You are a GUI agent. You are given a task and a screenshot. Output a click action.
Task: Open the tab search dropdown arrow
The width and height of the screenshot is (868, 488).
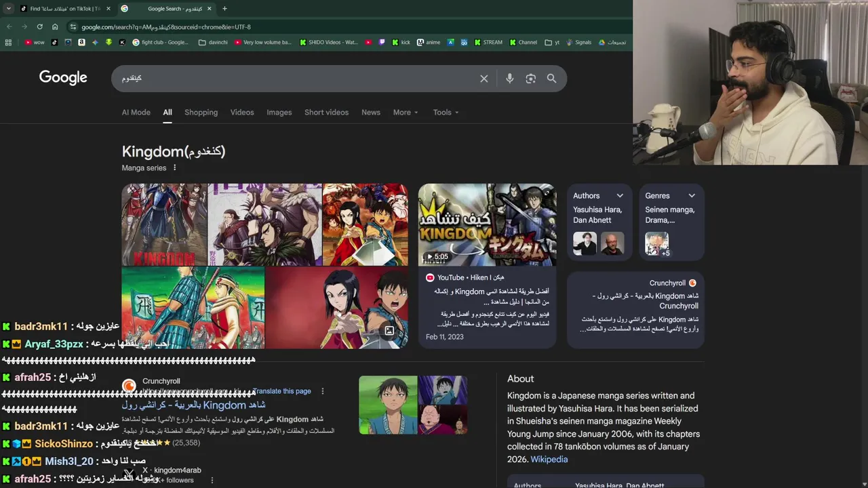click(x=9, y=9)
